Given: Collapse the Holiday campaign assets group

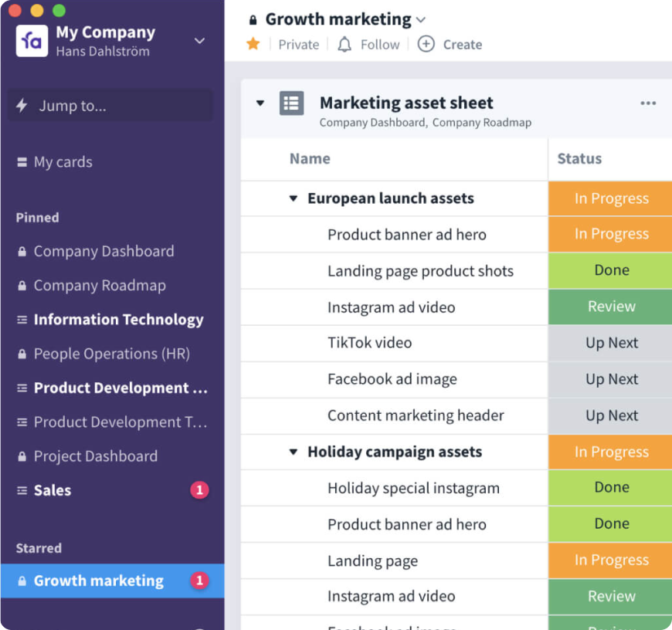Looking at the screenshot, I should click(x=293, y=452).
